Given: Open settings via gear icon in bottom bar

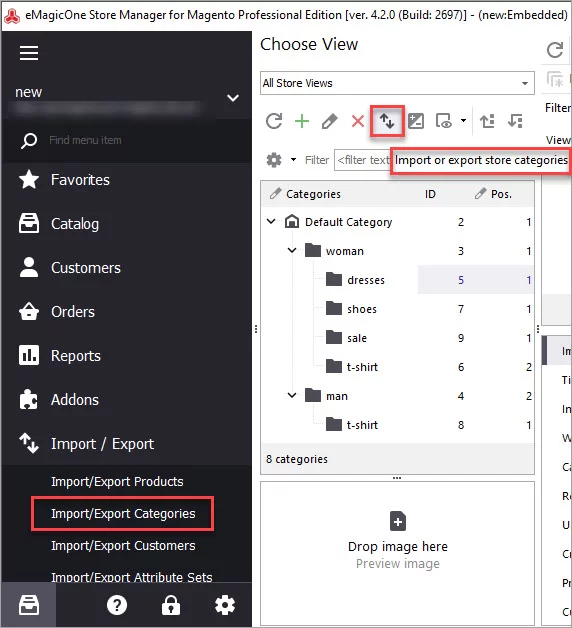Looking at the screenshot, I should 225,605.
